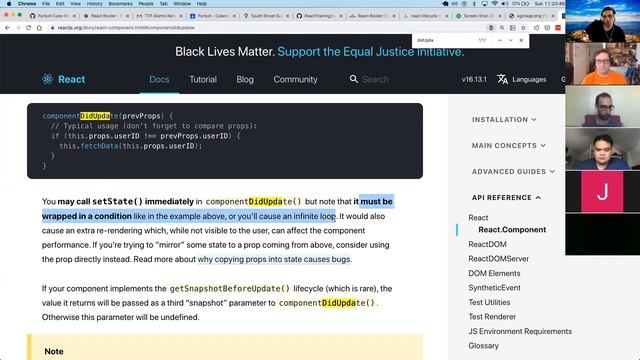This screenshot has height=360, width=640.
Task: Click the find-in-page text field
Action: point(445,40)
